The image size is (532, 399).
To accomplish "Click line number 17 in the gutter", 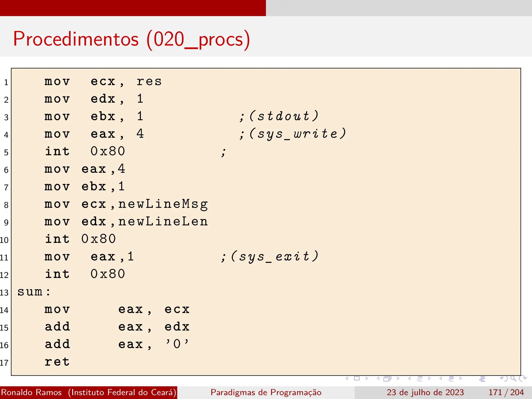I will point(4,363).
